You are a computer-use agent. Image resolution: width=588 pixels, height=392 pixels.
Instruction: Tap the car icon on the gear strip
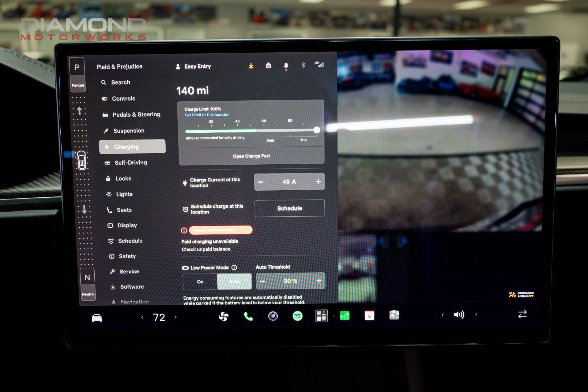[x=82, y=161]
